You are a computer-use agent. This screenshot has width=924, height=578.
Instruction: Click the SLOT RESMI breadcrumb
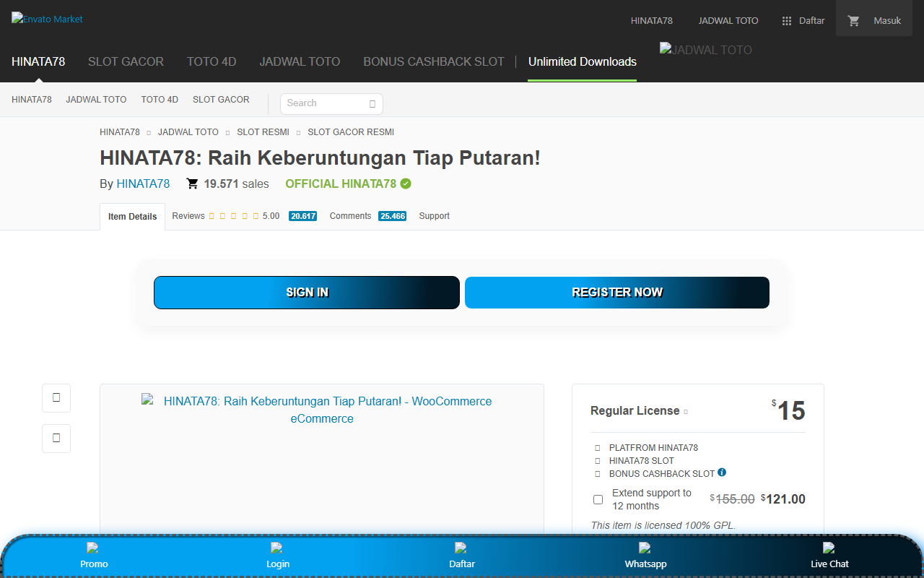[x=263, y=132]
